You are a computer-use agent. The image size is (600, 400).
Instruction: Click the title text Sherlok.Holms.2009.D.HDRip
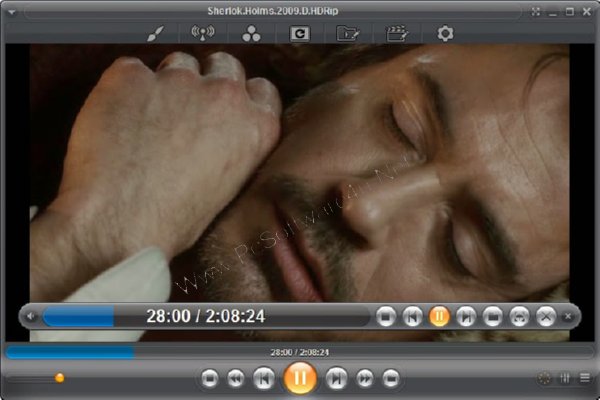tap(273, 11)
